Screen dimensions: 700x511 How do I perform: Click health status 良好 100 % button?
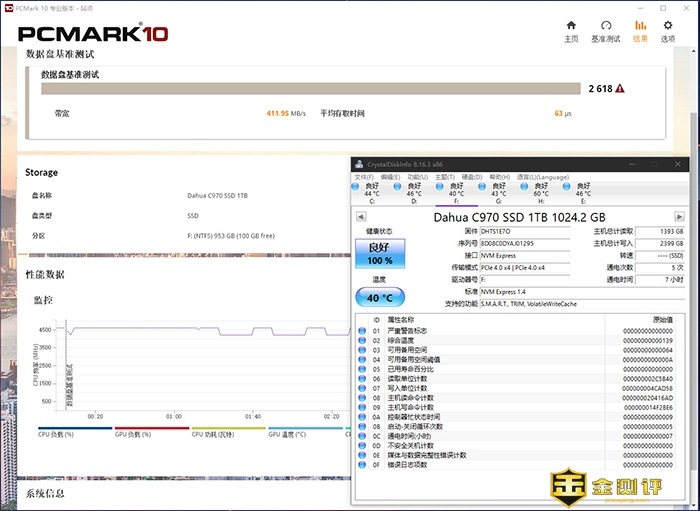pos(380,253)
